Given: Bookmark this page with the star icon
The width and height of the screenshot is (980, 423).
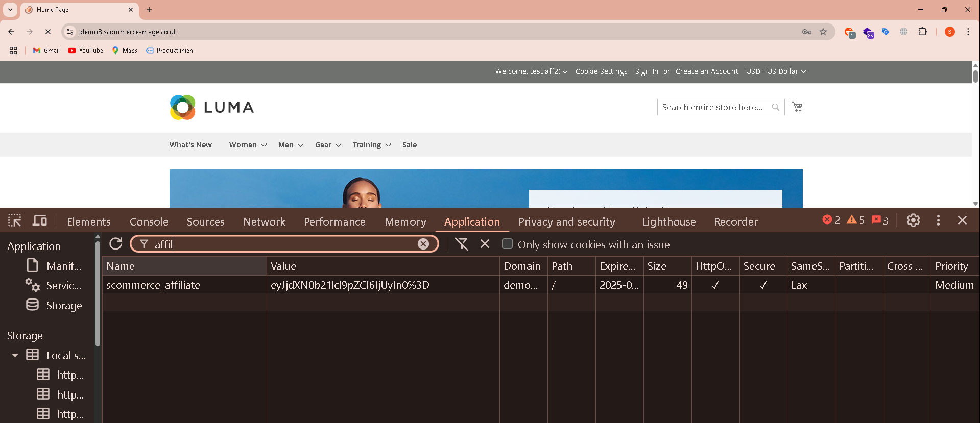Looking at the screenshot, I should click(823, 32).
